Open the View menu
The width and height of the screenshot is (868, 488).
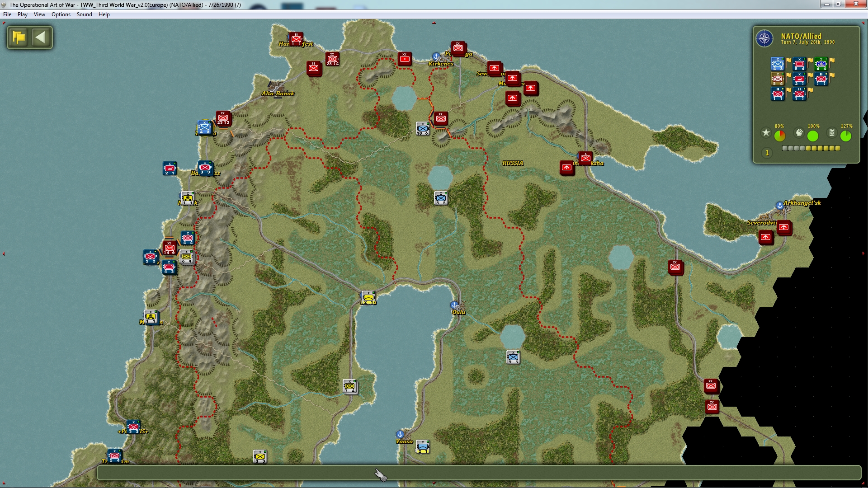point(39,14)
